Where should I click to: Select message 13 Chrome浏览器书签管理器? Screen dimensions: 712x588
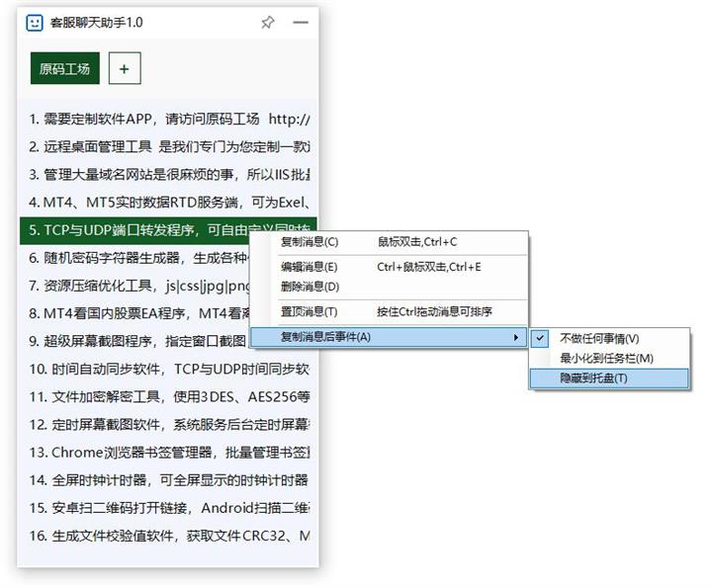pos(168,453)
